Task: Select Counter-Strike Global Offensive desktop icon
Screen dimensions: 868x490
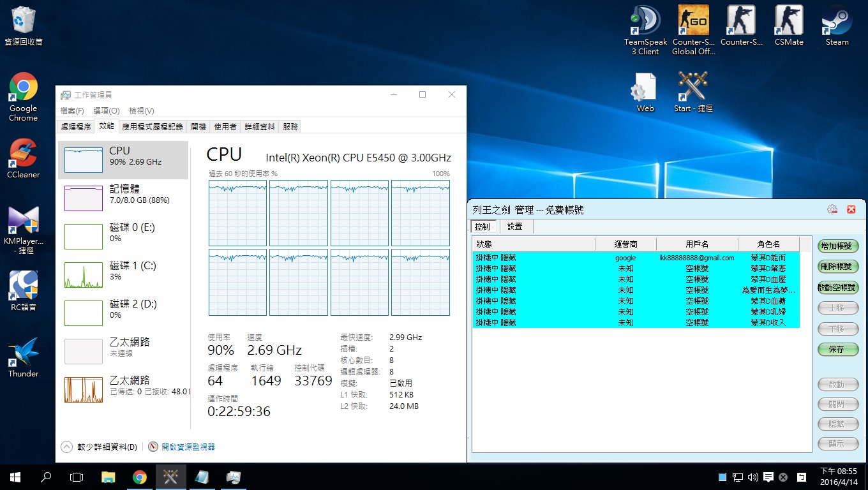Action: pos(694,30)
